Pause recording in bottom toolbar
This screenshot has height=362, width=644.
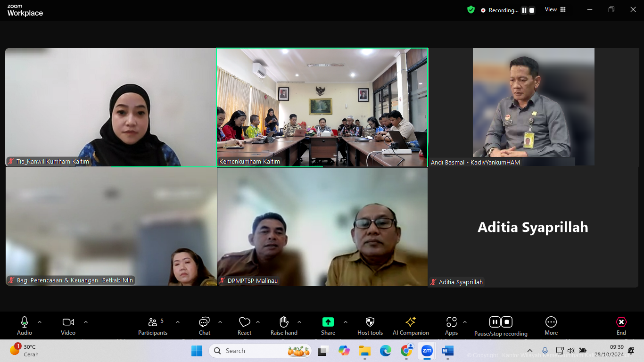click(495, 322)
